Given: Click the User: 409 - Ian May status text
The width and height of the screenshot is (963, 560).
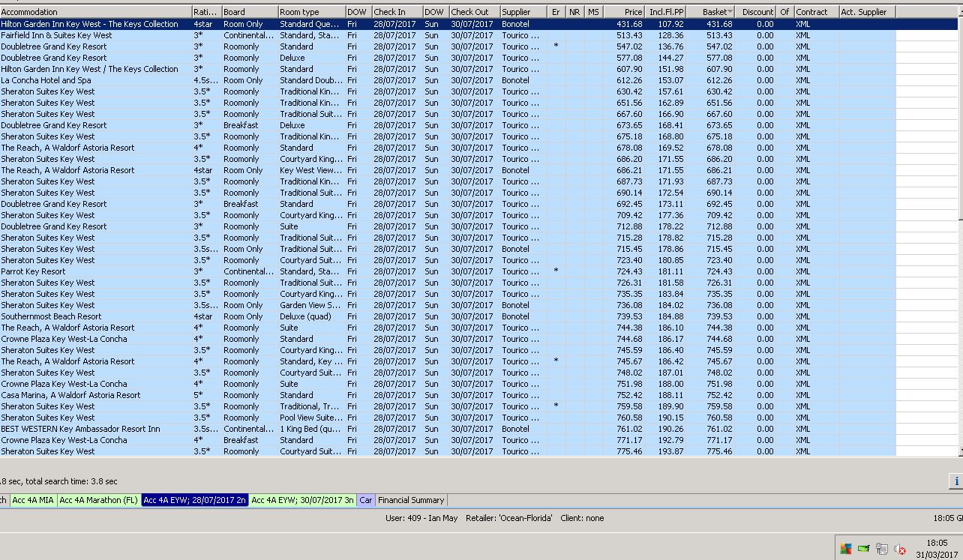Looking at the screenshot, I should (x=421, y=518).
